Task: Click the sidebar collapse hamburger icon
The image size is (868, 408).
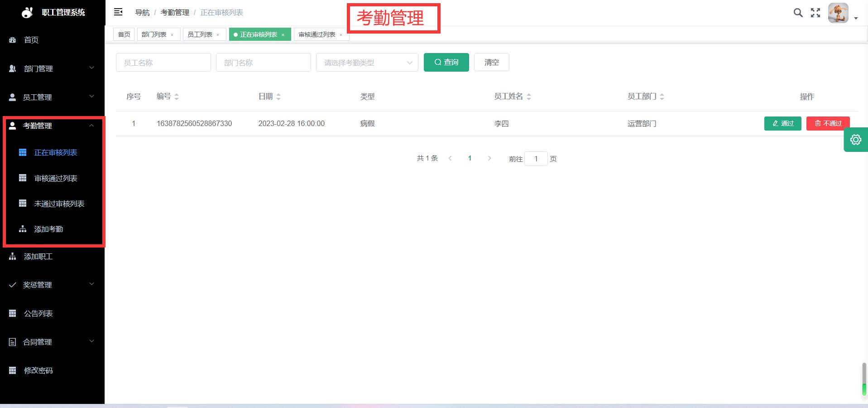Action: tap(118, 12)
